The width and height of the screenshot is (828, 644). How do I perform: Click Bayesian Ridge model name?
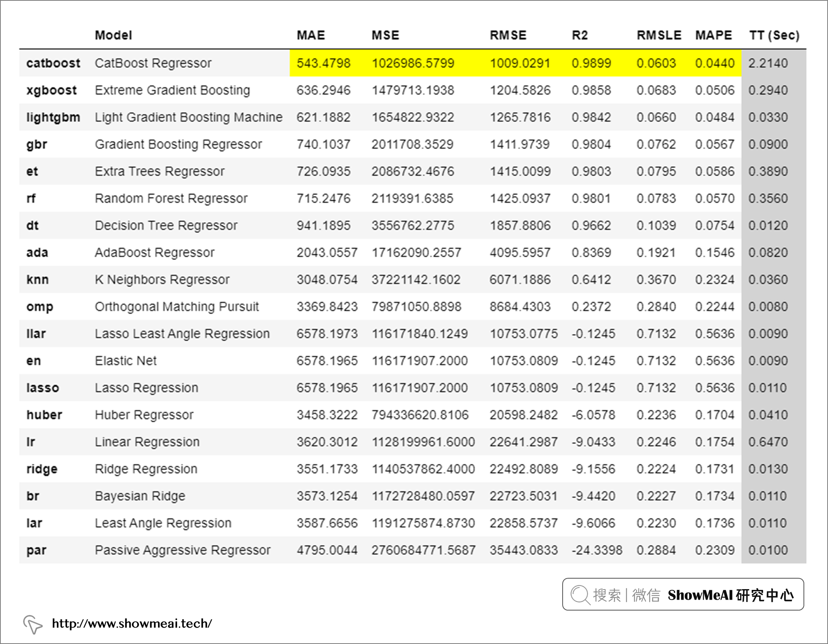click(140, 496)
